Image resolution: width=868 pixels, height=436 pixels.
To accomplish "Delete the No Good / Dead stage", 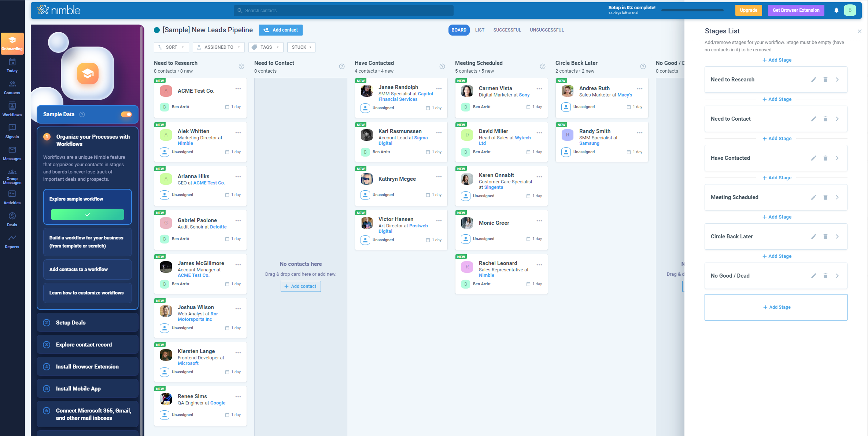I will point(825,276).
